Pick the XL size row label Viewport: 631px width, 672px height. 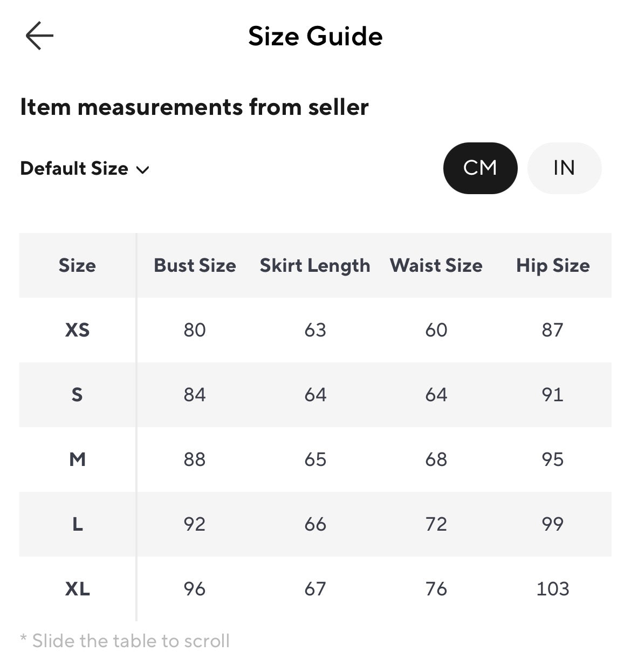78,589
